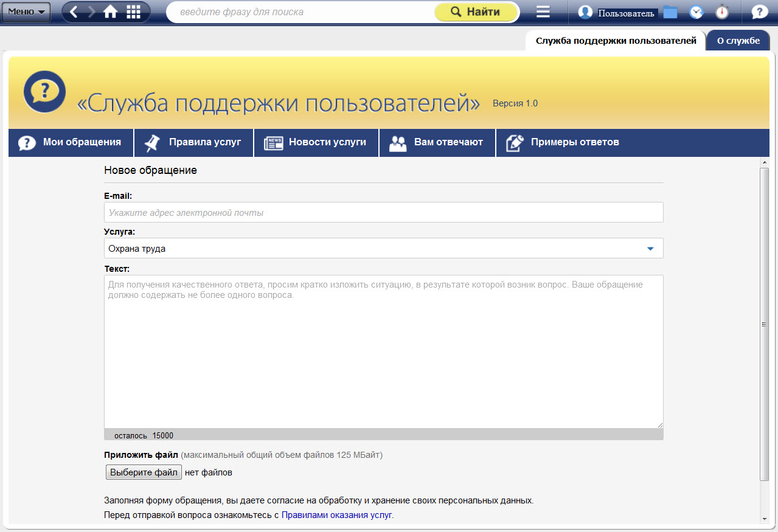Open help question mark icon
This screenshot has width=778, height=532.
pos(760,12)
